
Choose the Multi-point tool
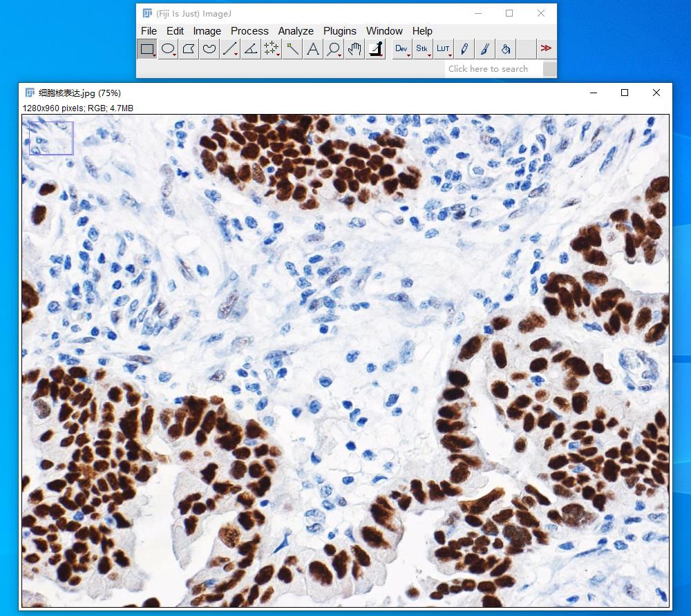tap(271, 49)
